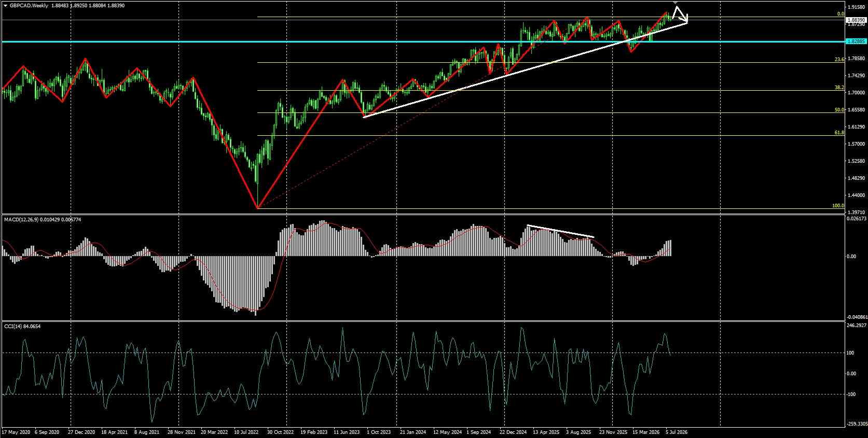This screenshot has height=438, width=868.
Task: Click the 21 Jan 2024 date label
Action: 413,432
